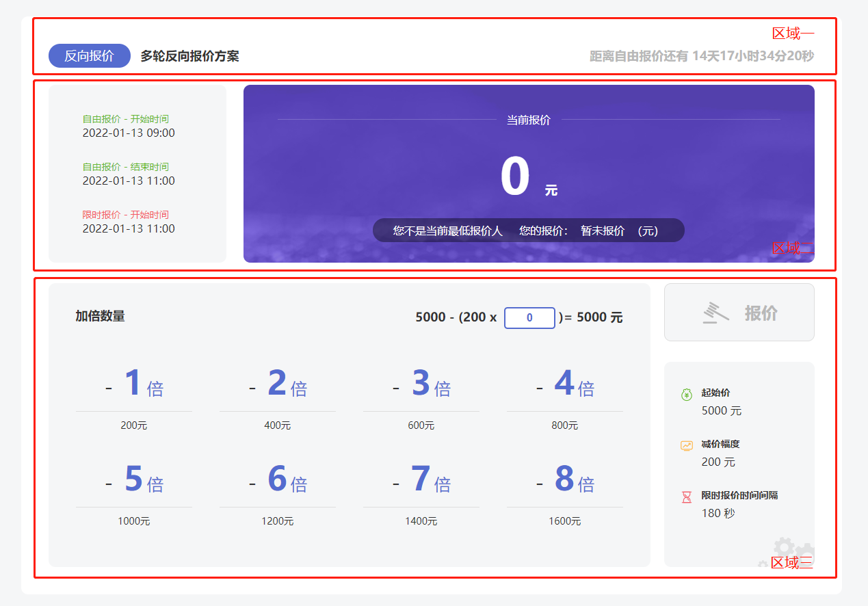This screenshot has height=606, width=868.
Task: Choose the 2倍 reduction of 400元
Action: [x=278, y=384]
